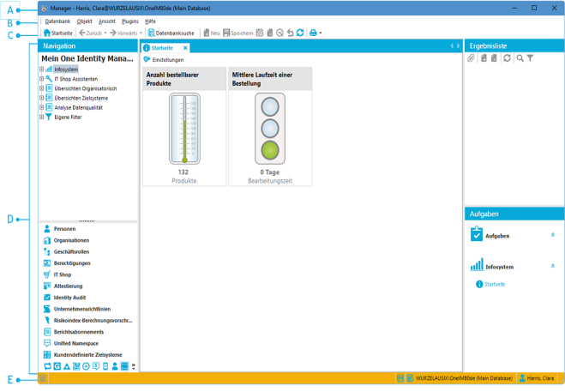The height and width of the screenshot is (392, 565).
Task: Open the Hilfe menu
Action: coord(150,21)
